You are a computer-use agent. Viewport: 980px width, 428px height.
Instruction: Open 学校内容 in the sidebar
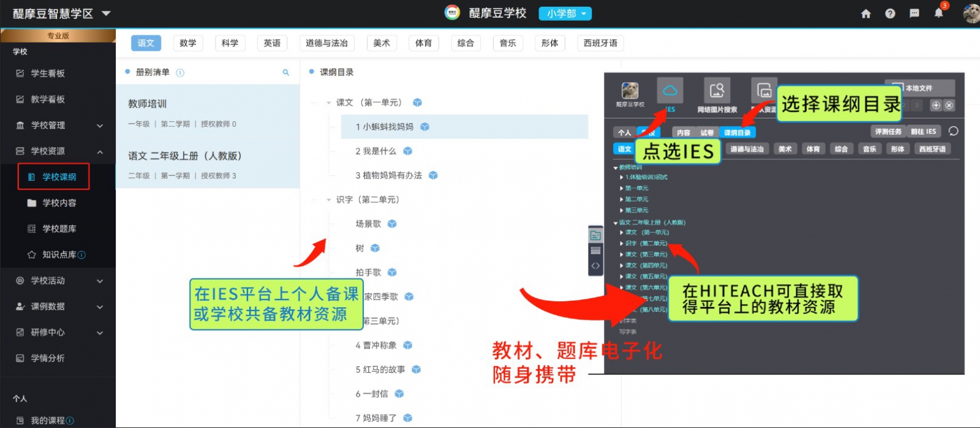click(59, 203)
